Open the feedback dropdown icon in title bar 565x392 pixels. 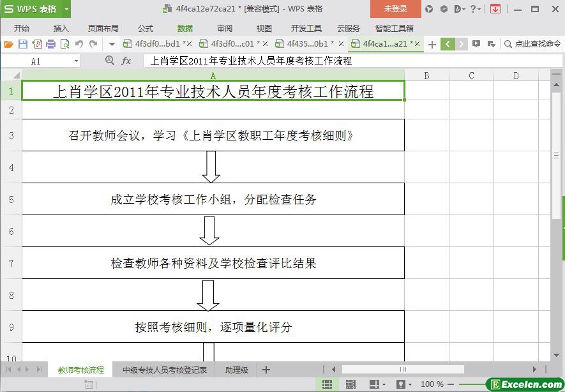click(x=460, y=9)
